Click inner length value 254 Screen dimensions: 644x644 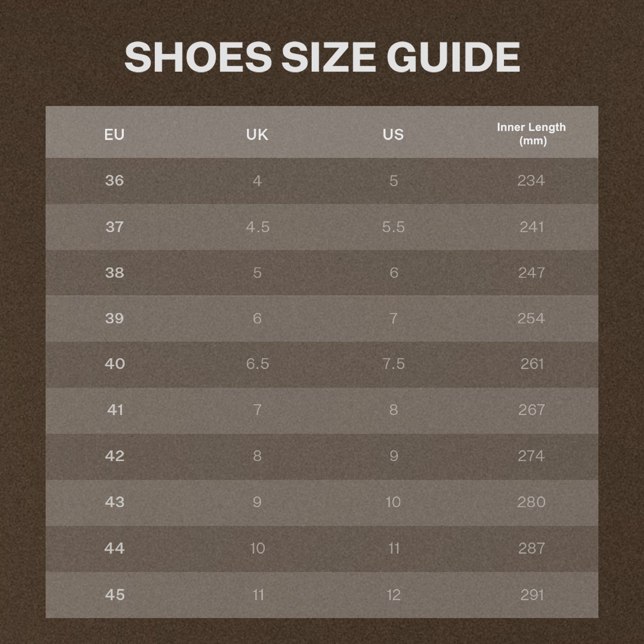(x=531, y=318)
